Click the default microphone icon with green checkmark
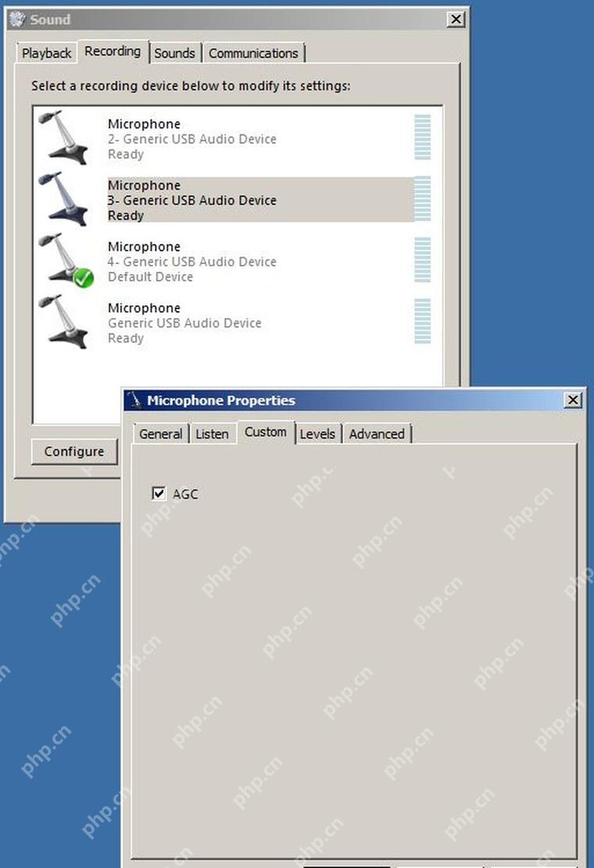Screen dimensions: 594x868 [x=66, y=260]
